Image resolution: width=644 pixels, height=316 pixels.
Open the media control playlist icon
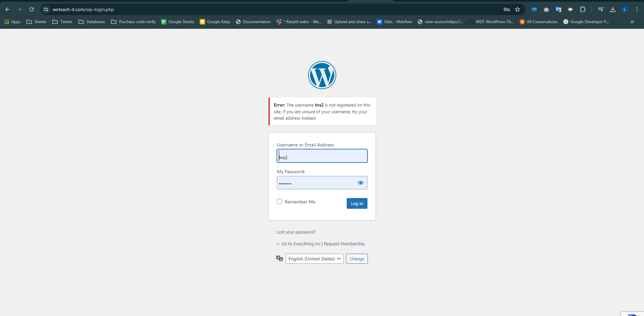pyautogui.click(x=601, y=9)
